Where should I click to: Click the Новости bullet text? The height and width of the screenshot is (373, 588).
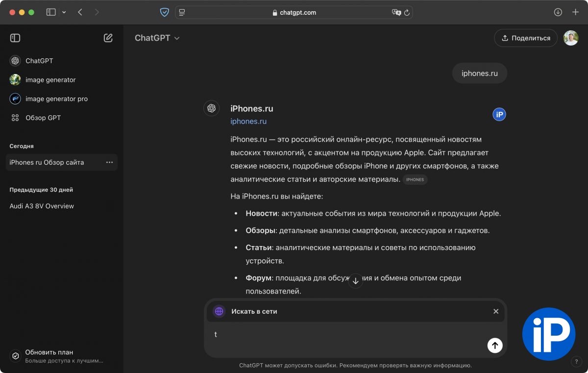tap(373, 214)
